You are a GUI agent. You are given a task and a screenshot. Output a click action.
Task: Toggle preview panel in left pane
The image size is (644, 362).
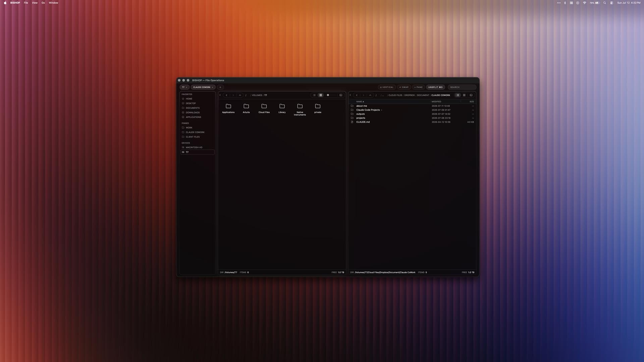coord(341,95)
